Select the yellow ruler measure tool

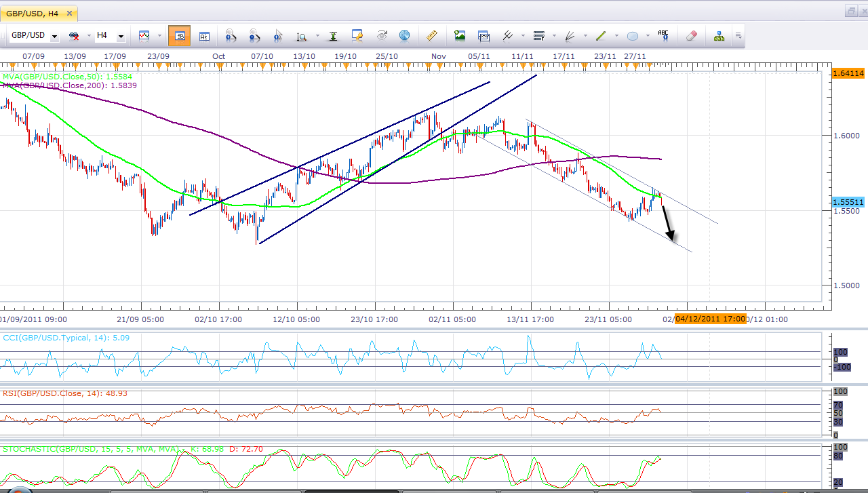tap(431, 36)
